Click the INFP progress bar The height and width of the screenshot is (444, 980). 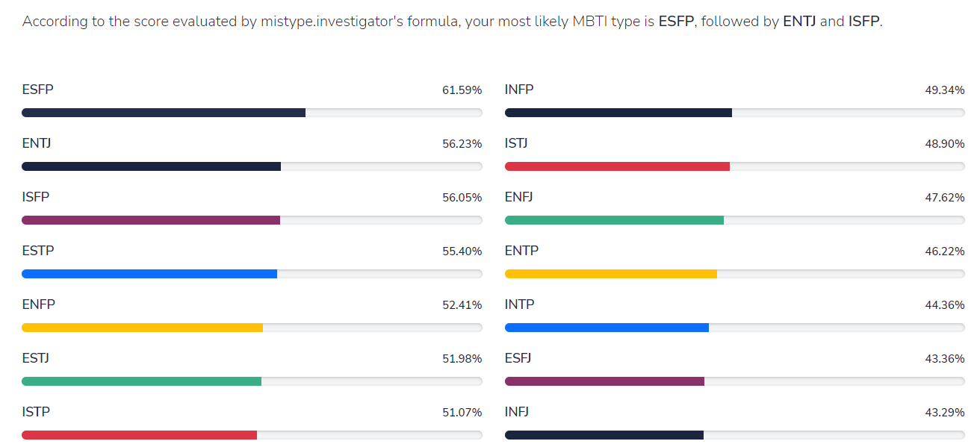point(734,113)
